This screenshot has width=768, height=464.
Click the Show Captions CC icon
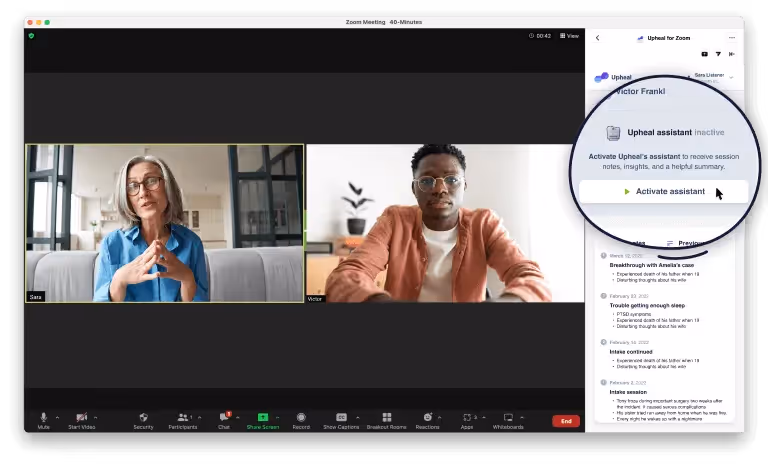pyautogui.click(x=341, y=417)
